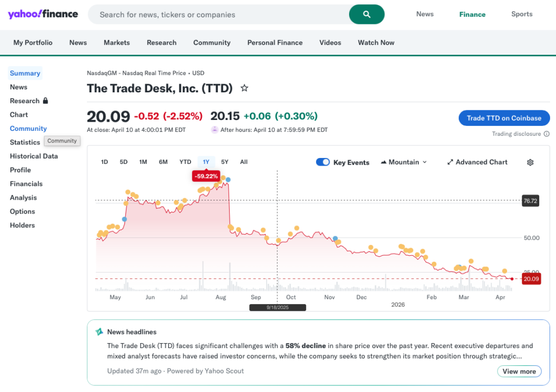Screen dimensions: 556x392
Task: Click Trade TTD on Coinbase button
Action: 504,118
